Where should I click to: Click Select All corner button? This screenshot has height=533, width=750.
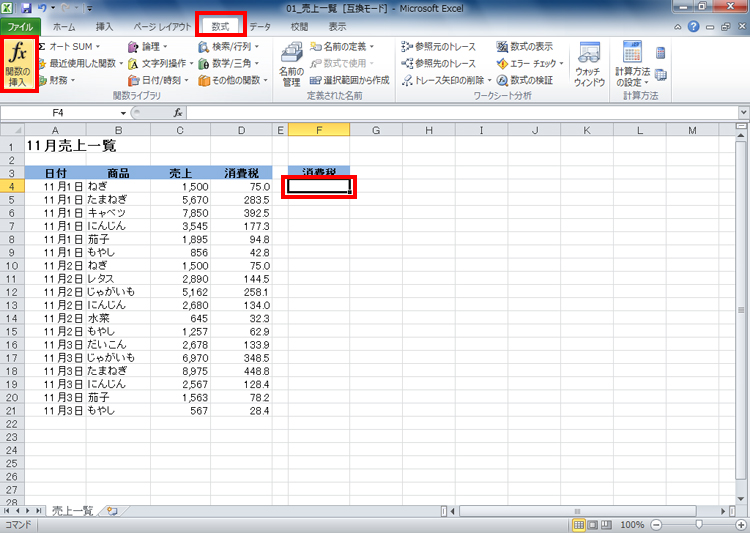[12, 130]
